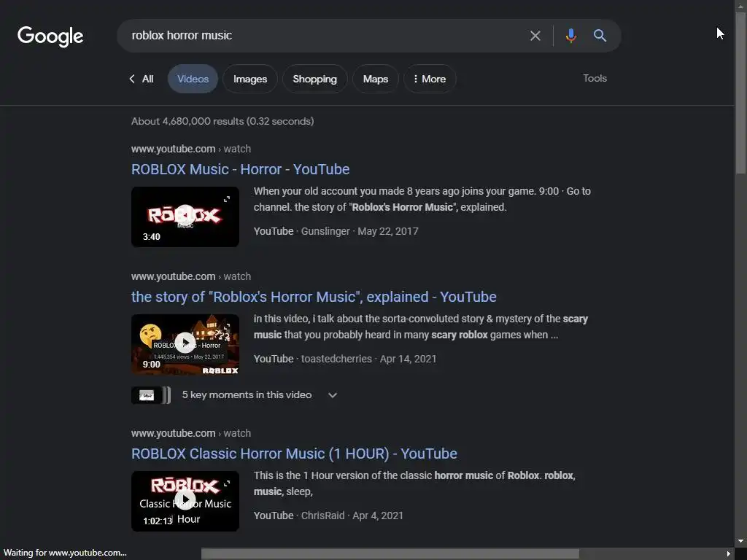Switch to the Maps tab

(x=376, y=79)
